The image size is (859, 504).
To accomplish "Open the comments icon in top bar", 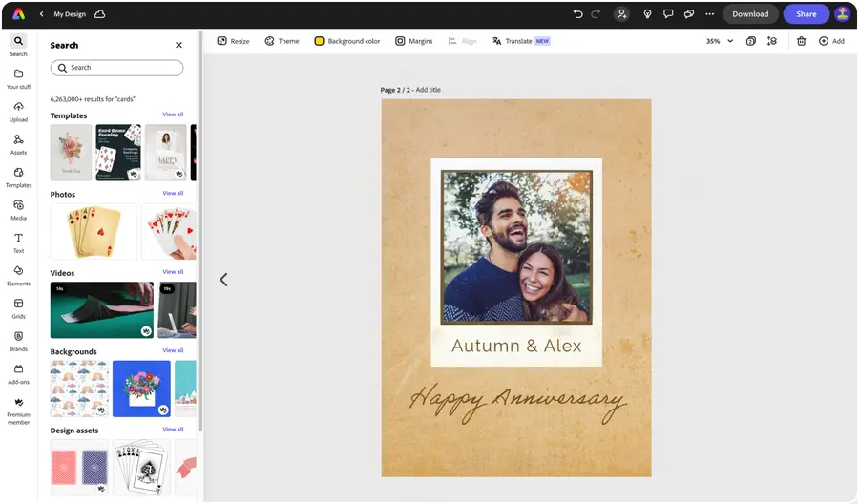I will [668, 14].
